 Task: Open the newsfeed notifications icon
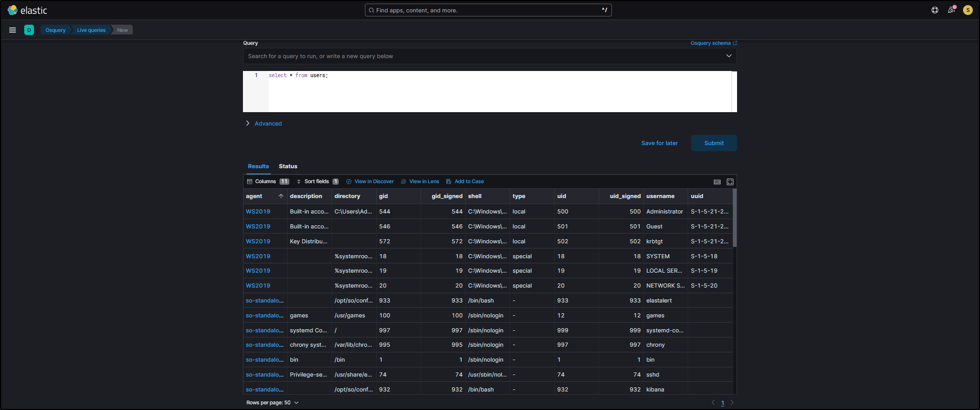951,10
